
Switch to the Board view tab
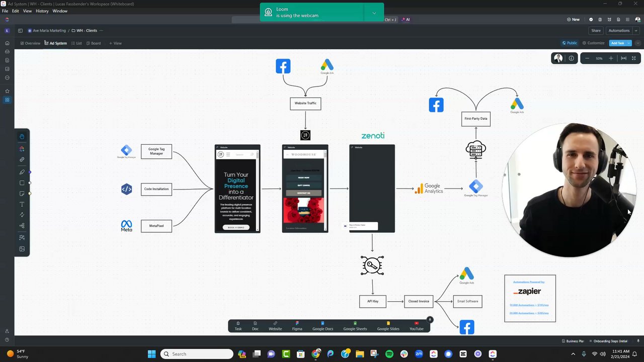pos(93,43)
